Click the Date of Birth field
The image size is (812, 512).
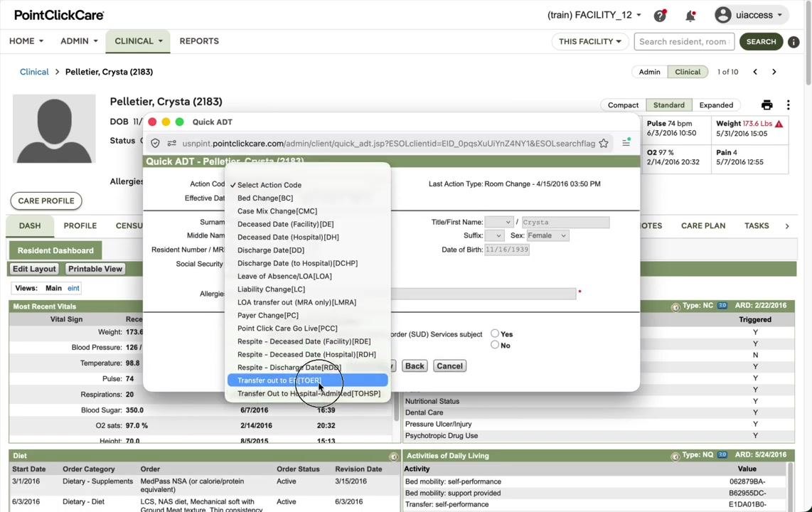[507, 250]
